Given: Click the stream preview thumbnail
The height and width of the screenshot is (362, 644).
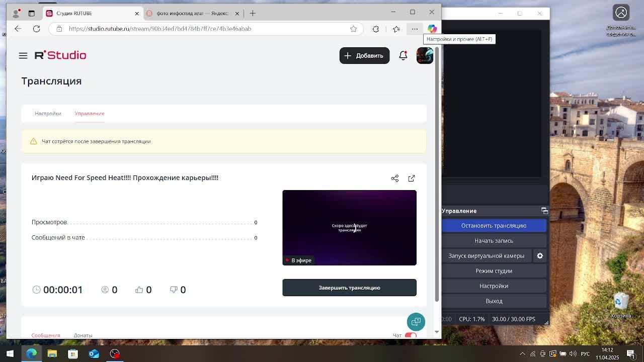Looking at the screenshot, I should tap(349, 227).
